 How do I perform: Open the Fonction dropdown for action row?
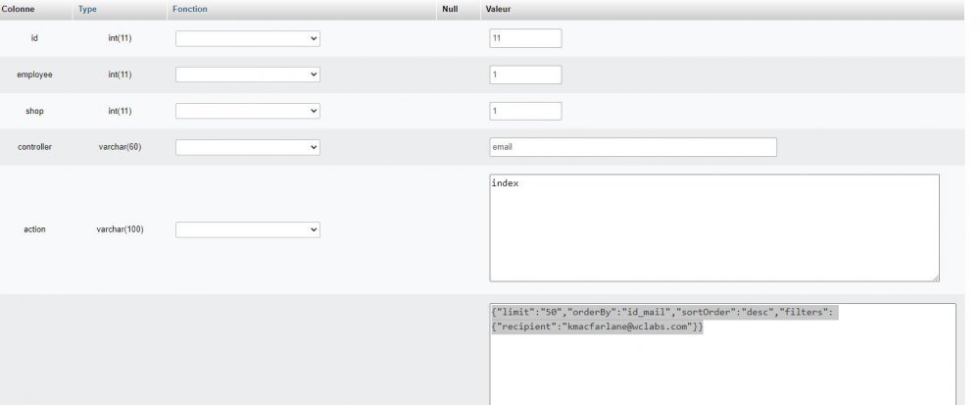pyautogui.click(x=248, y=229)
